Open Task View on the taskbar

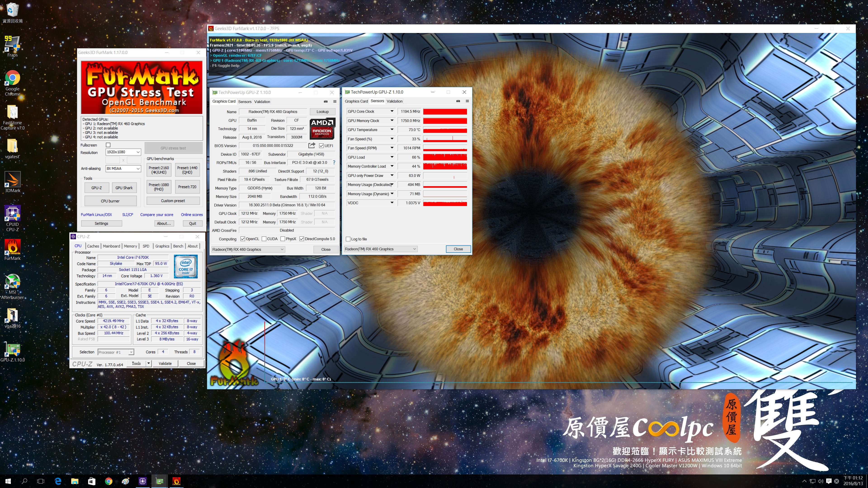[x=41, y=481]
